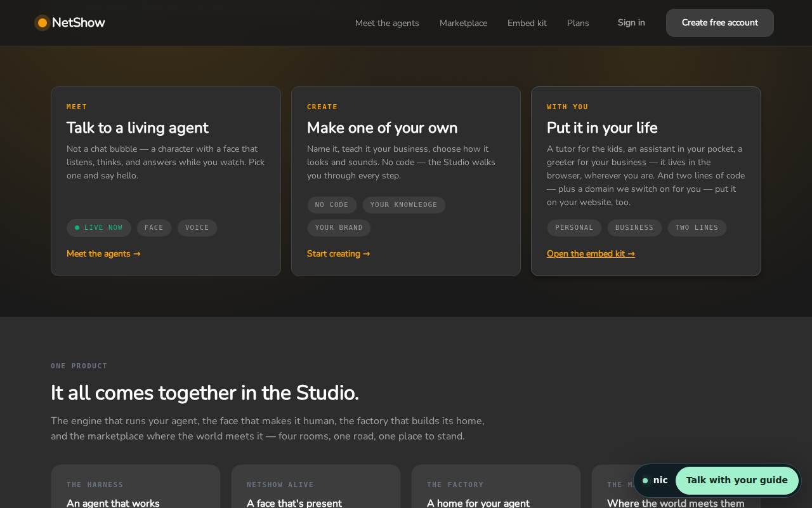
Task: Open THE HARNESS card, An agent that works
Action: (x=136, y=486)
